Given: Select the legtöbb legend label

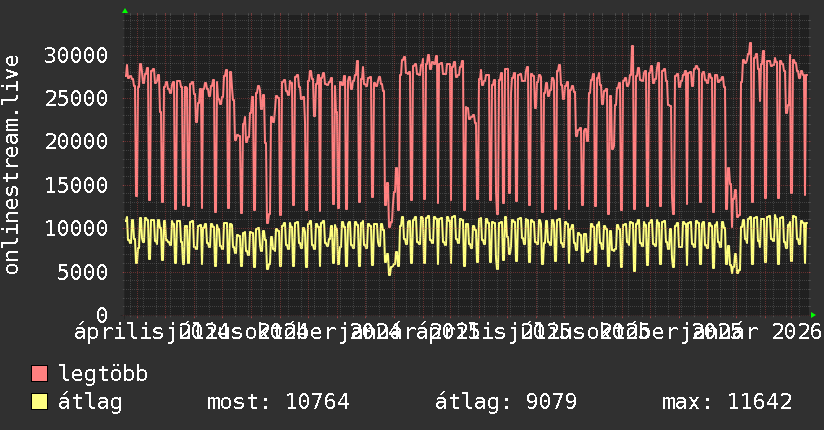Looking at the screenshot, I should pos(103,374).
